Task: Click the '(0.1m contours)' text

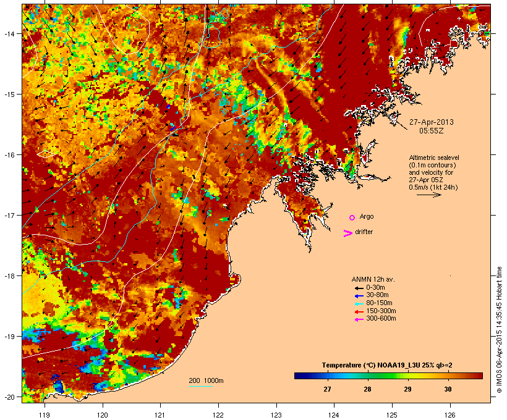Action: (x=432, y=165)
